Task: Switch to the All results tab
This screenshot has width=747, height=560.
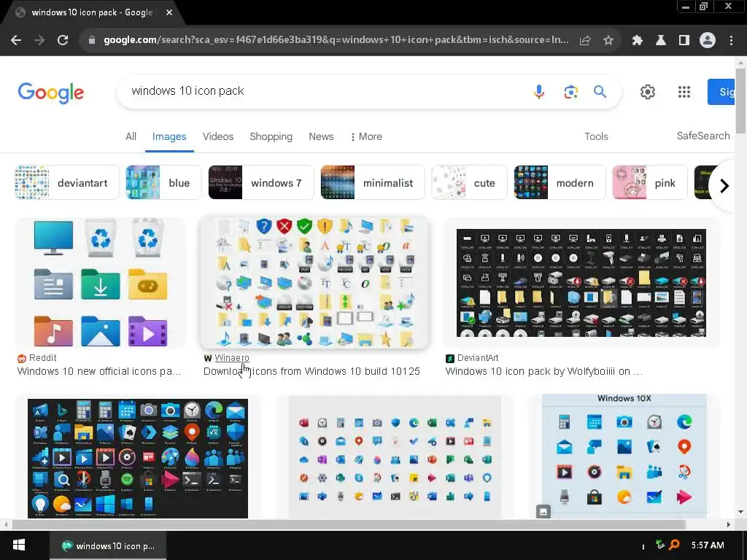Action: click(131, 136)
